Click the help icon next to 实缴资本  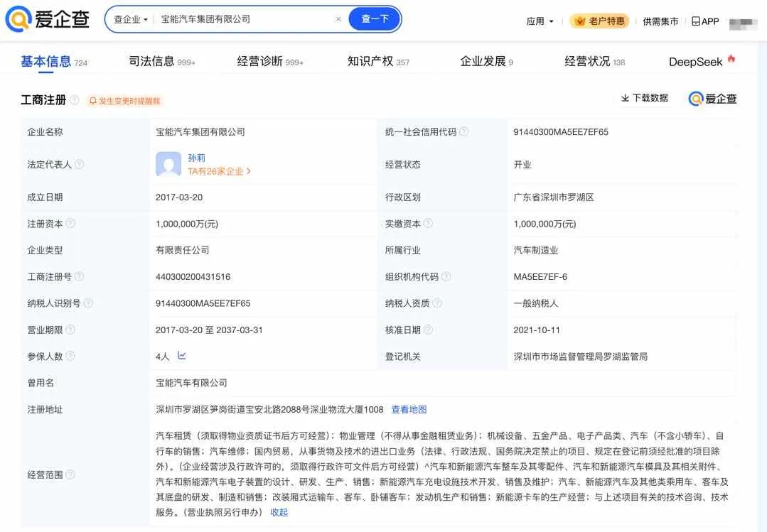(428, 224)
